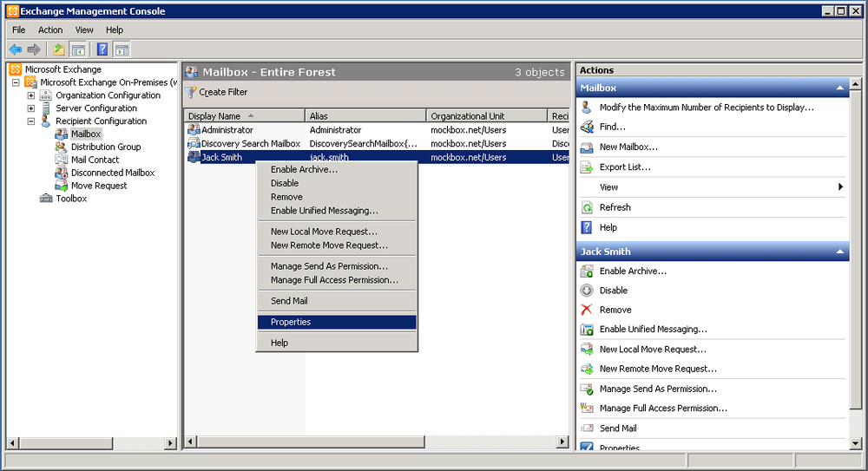Click the New Mailbox icon in Actions
The width and height of the screenshot is (868, 471).
[x=587, y=147]
